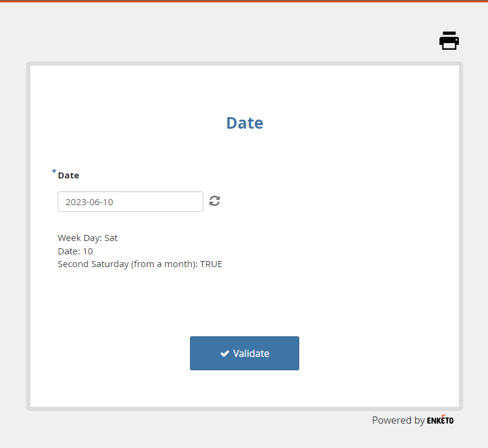
Task: Open the Enketo logo link
Action: [440, 420]
